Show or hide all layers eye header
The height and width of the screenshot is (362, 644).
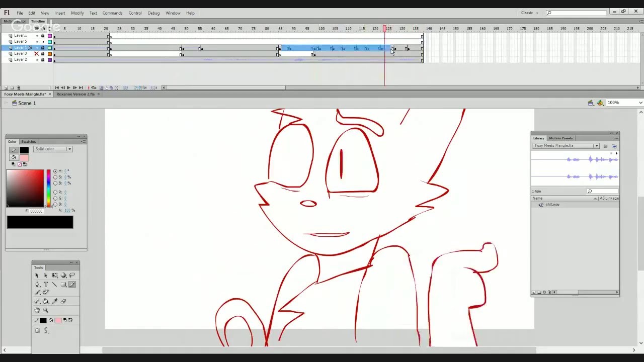(36, 28)
